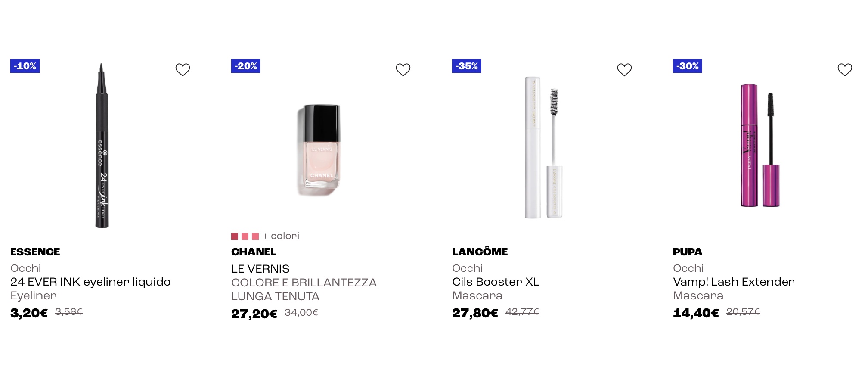Follow the 'Cils Booster XL' product link
868x367 pixels.
click(x=496, y=282)
